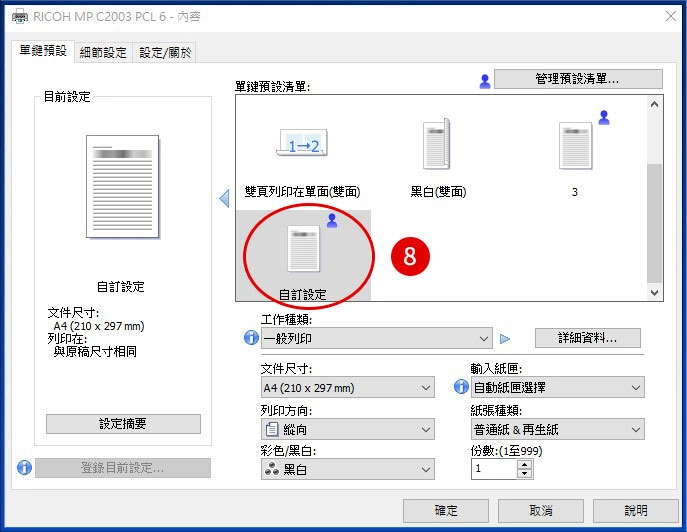687x532 pixels.
Task: Click the 登錄目前設定... button
Action: [x=123, y=468]
